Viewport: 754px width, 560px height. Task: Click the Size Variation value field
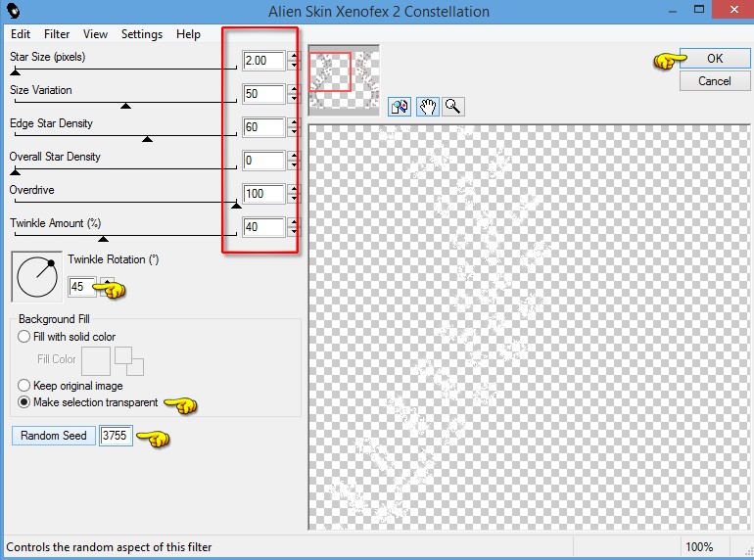coord(263,94)
